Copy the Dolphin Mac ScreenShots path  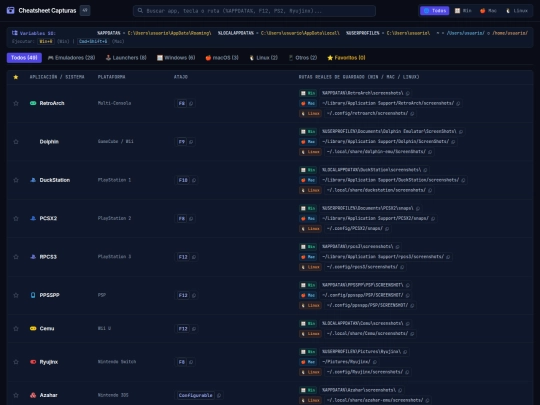tap(453, 142)
